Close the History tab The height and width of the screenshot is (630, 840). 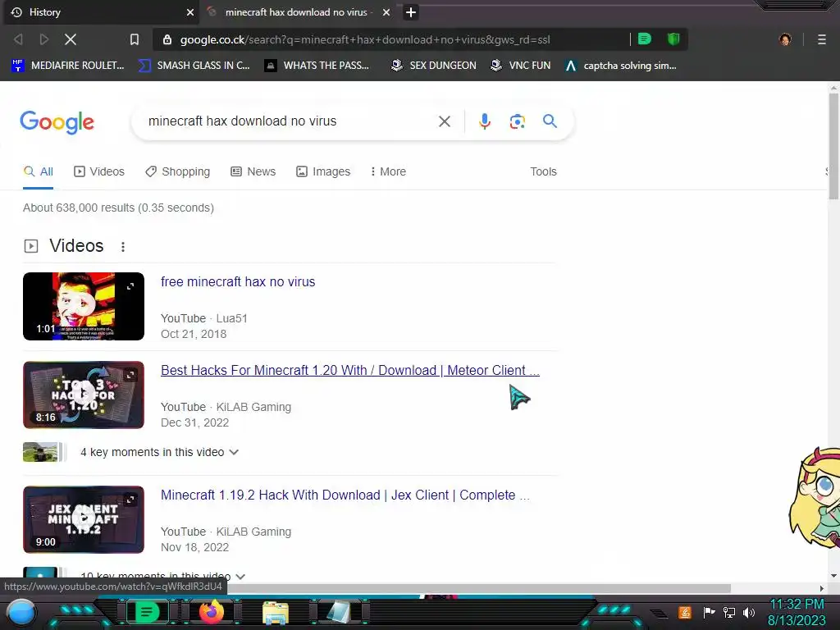[190, 12]
